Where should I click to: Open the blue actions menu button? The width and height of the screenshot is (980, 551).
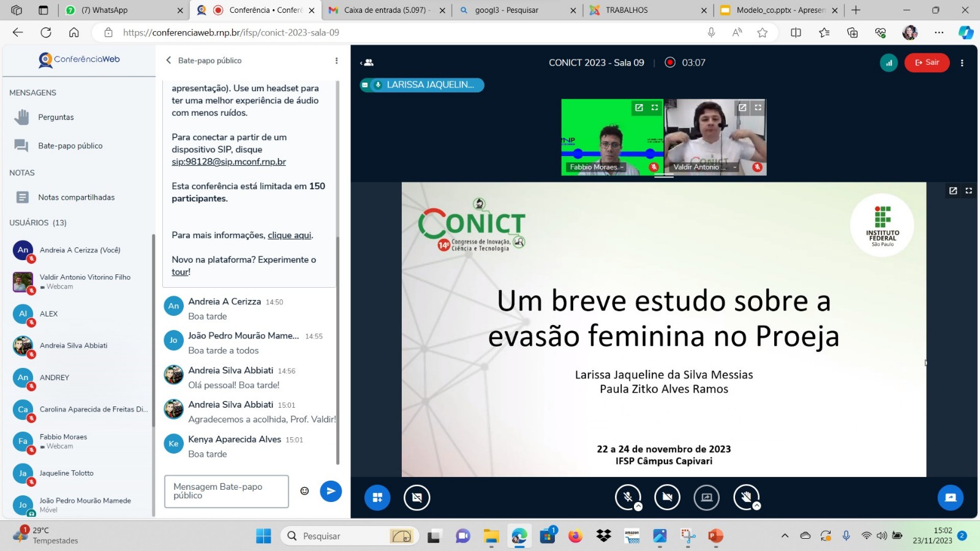click(x=377, y=497)
